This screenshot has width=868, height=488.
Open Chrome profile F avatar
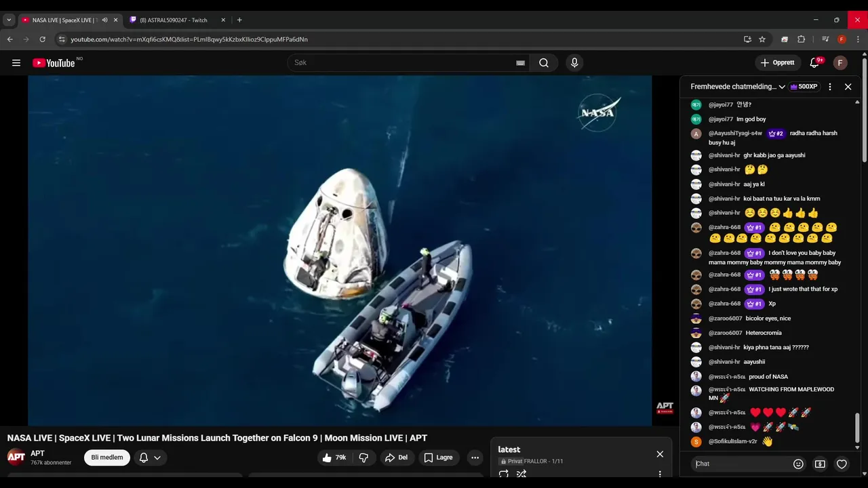842,39
